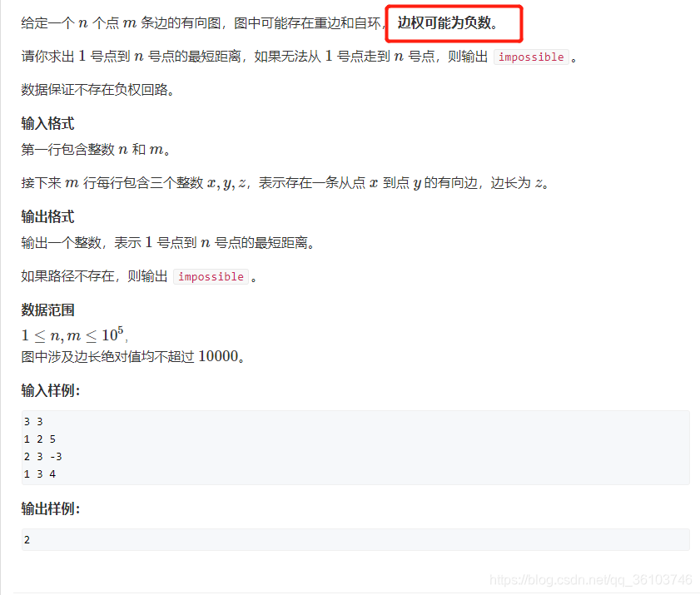The height and width of the screenshot is (595, 700).
Task: Click the first impossible code tag
Action: (x=531, y=57)
